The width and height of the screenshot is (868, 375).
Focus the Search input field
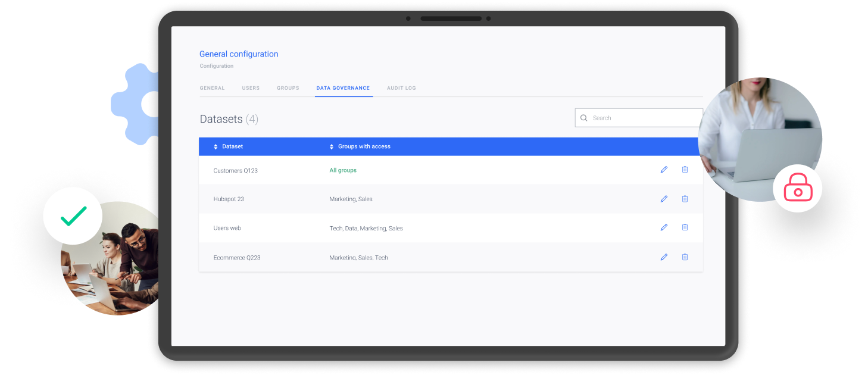click(643, 118)
